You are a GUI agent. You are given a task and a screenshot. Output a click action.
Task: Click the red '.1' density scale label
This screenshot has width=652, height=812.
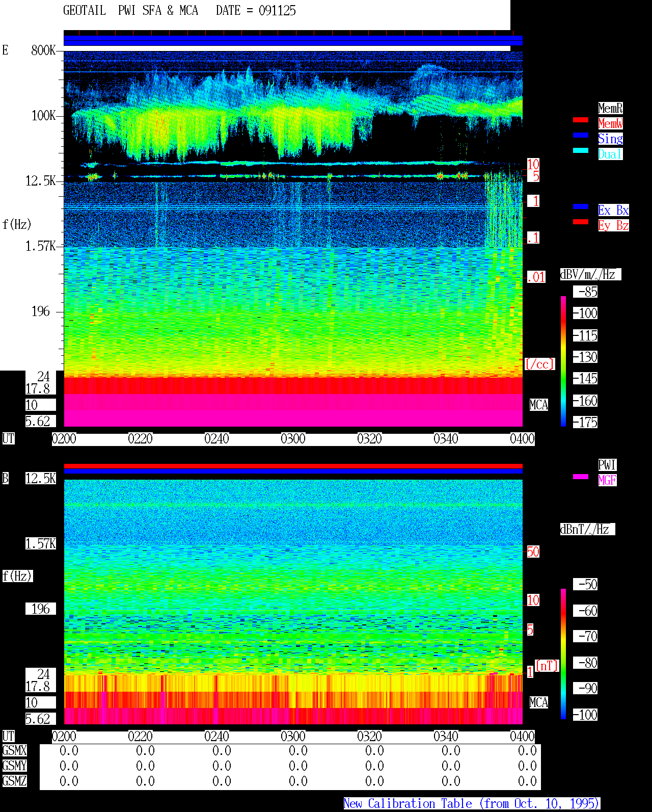pos(533,238)
